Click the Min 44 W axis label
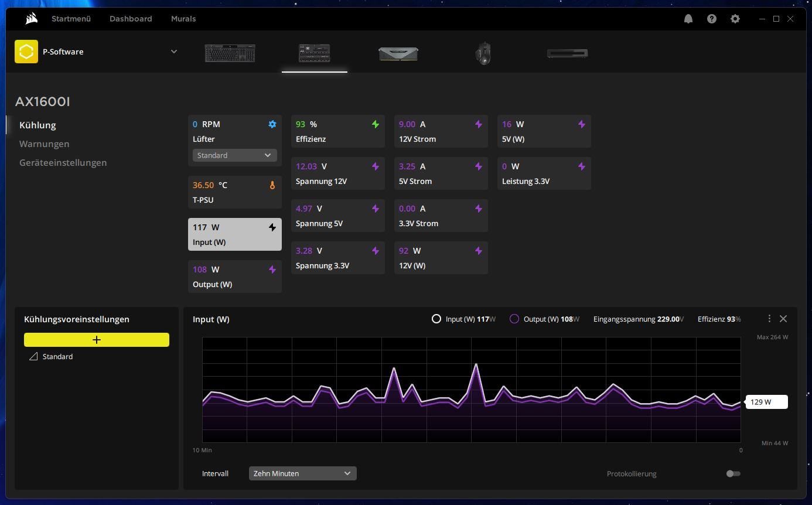 pyautogui.click(x=775, y=443)
